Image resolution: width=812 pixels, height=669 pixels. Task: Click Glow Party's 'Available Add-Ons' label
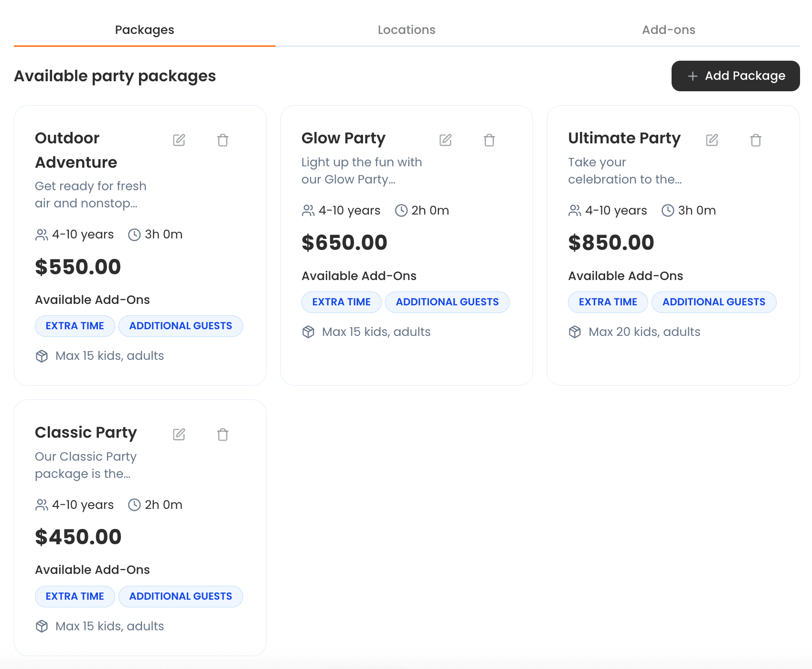359,276
